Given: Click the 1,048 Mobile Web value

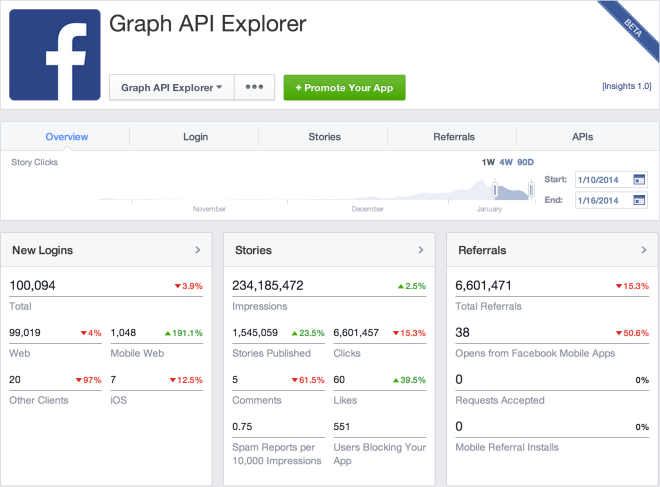Looking at the screenshot, I should (123, 333).
